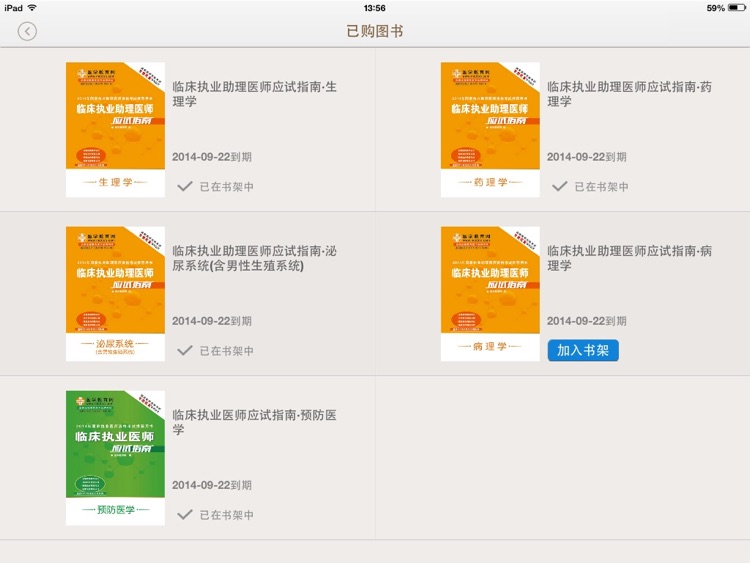This screenshot has width=750, height=563.
Task: Tap the 59% battery percentage
Action: pyautogui.click(x=716, y=8)
